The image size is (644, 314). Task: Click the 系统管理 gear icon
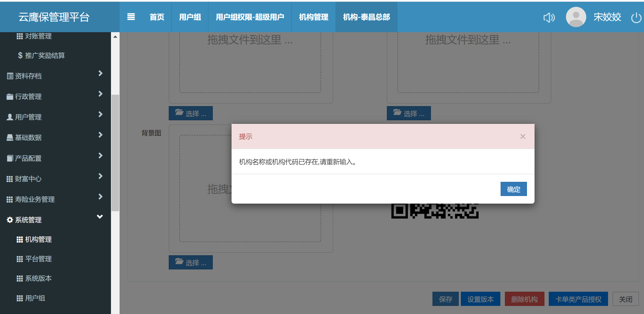coord(10,220)
